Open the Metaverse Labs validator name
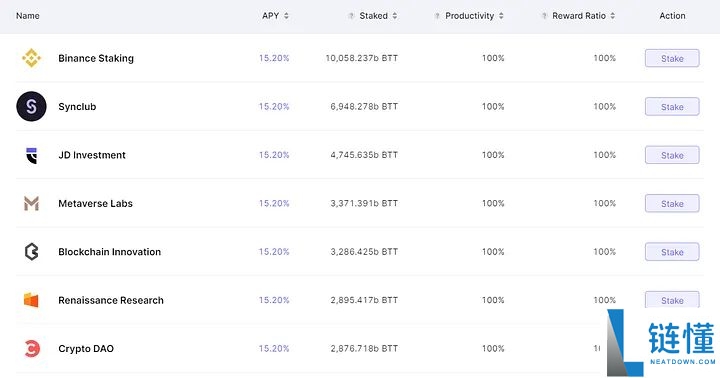 tap(96, 203)
